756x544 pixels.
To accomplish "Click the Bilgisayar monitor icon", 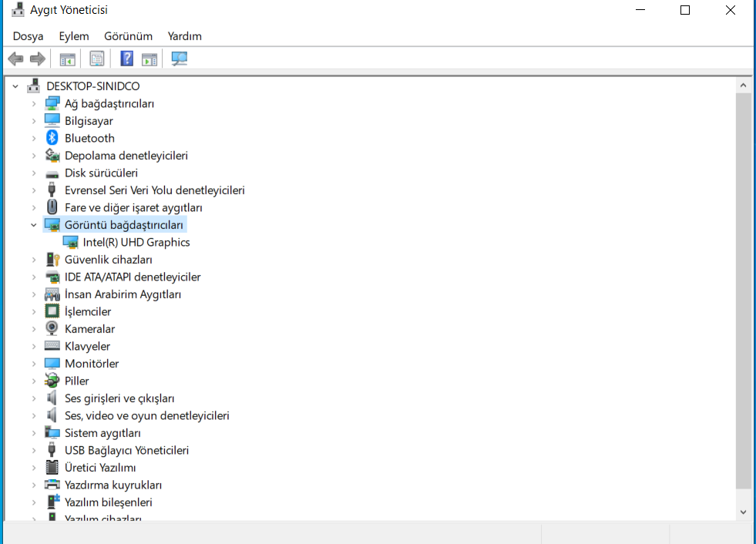I will [x=52, y=120].
